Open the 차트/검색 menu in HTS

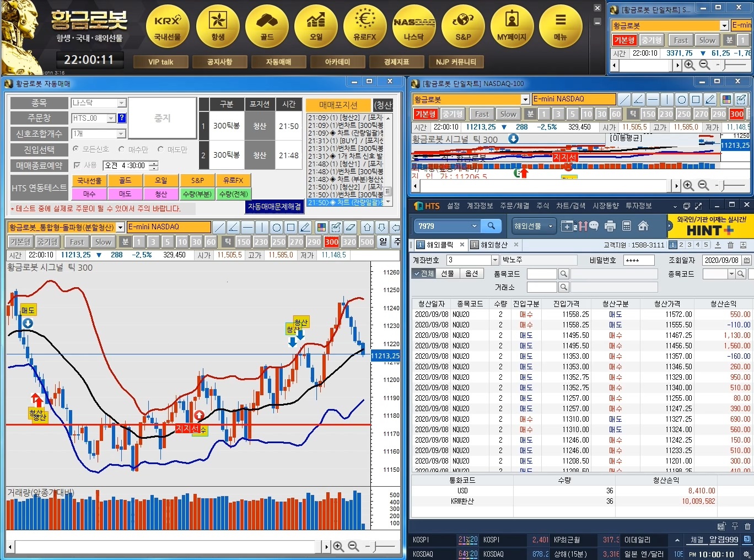click(x=570, y=206)
